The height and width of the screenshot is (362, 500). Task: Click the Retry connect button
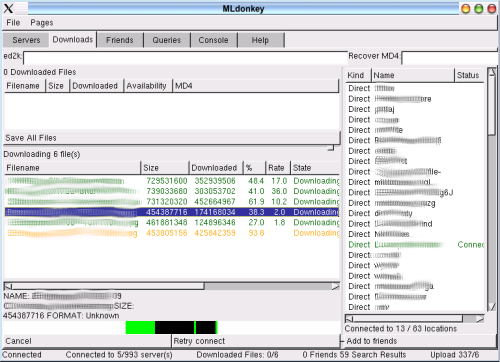point(256,341)
